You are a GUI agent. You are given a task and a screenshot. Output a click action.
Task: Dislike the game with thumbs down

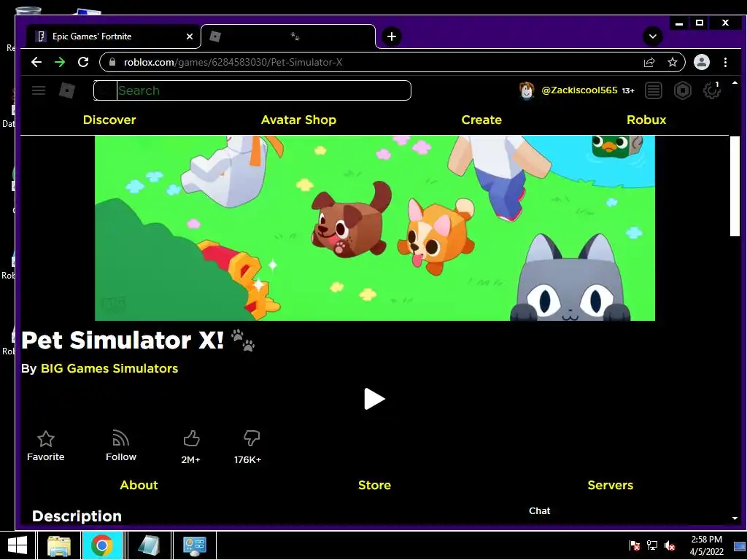(x=252, y=438)
